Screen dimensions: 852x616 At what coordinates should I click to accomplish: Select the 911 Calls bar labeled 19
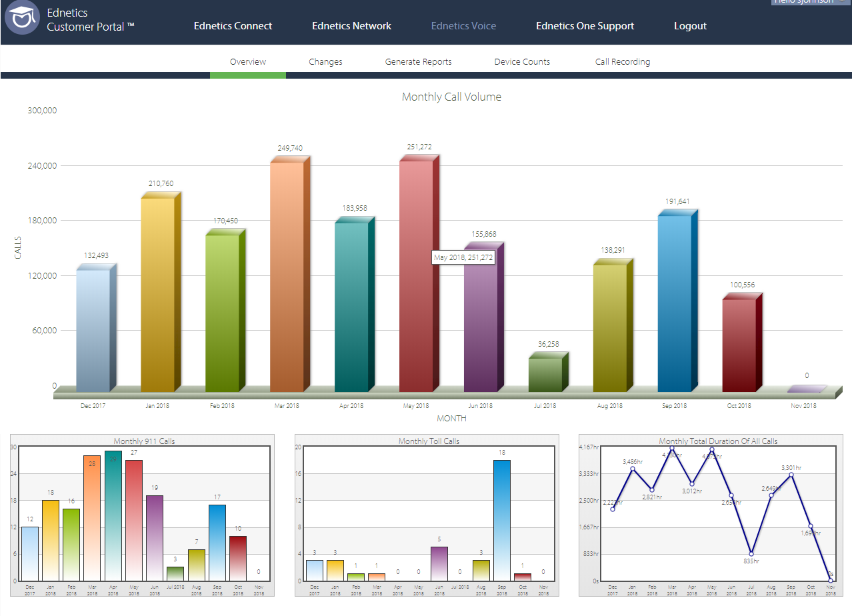155,538
